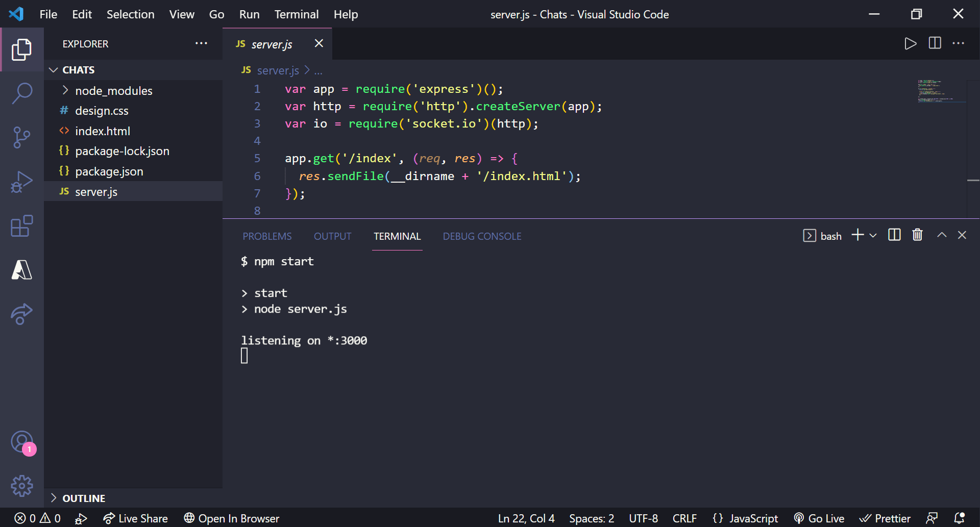The image size is (980, 527).
Task: Open package-lock.json file
Action: click(133, 151)
